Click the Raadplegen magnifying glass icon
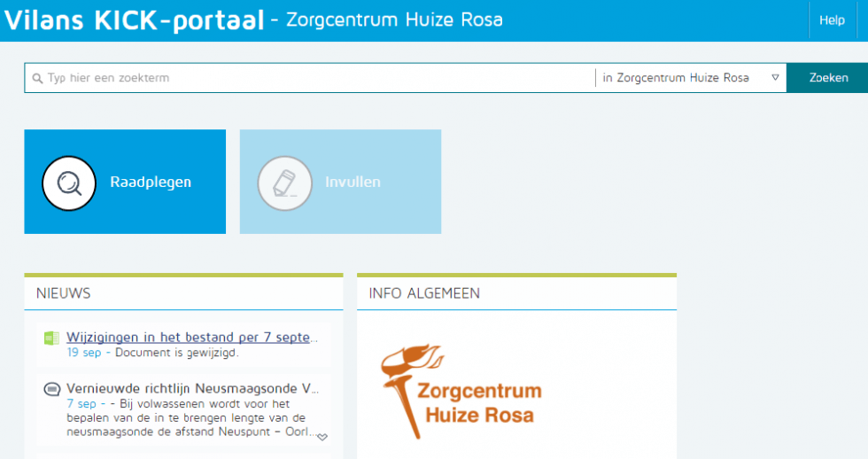The width and height of the screenshot is (868, 459). coord(69,183)
